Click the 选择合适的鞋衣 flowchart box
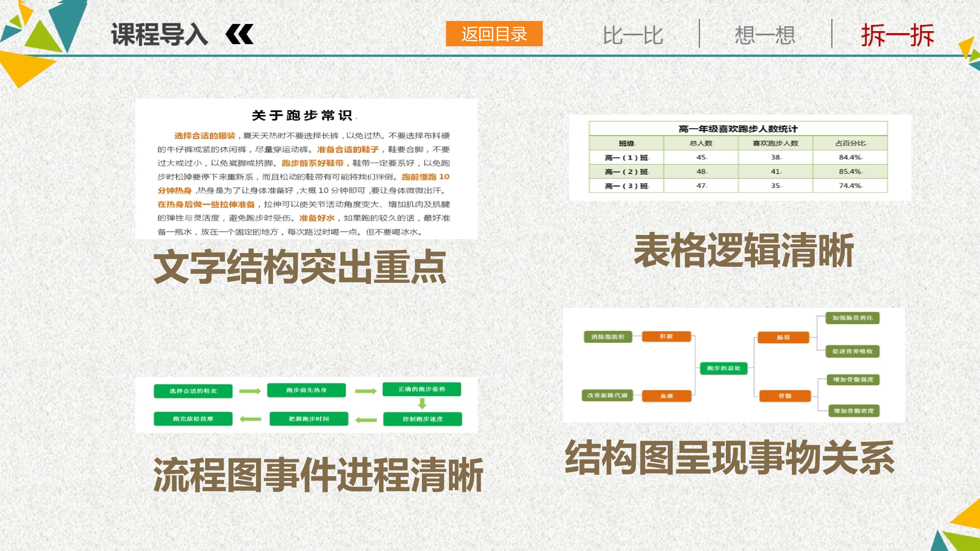The height and width of the screenshot is (551, 980). pyautogui.click(x=193, y=391)
